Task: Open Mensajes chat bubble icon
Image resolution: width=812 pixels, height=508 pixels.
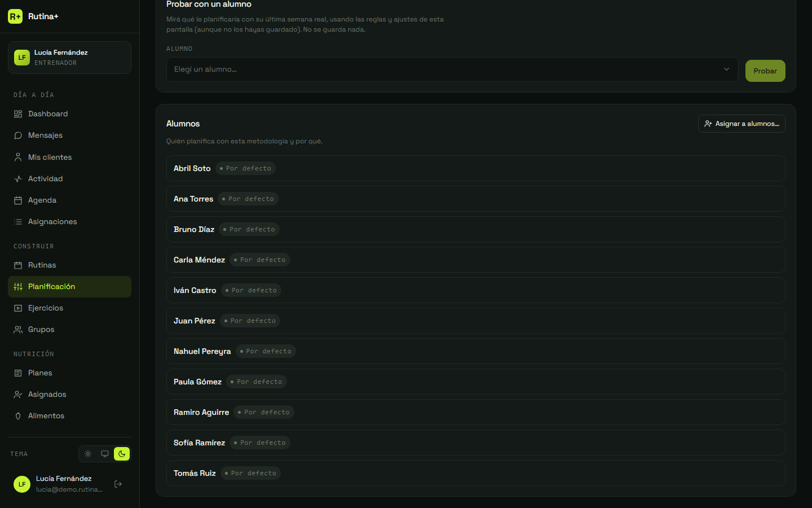Action: 18,135
